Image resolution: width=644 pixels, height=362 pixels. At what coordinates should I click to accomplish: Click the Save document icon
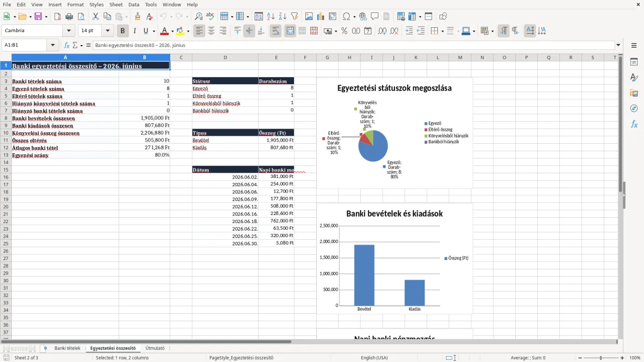point(38,17)
